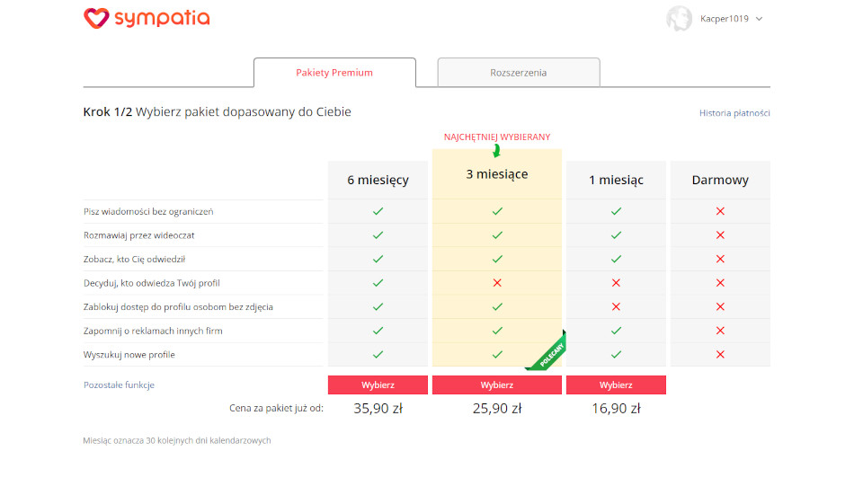Choose the 1 miesiąc package with Wybierz
The image size is (863, 504).
[616, 385]
